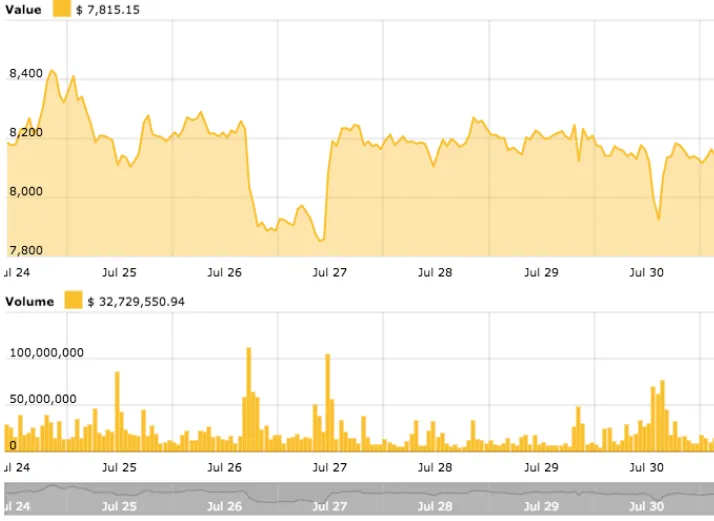
Task: Click the Jul 28 label under volume chart
Action: click(435, 467)
